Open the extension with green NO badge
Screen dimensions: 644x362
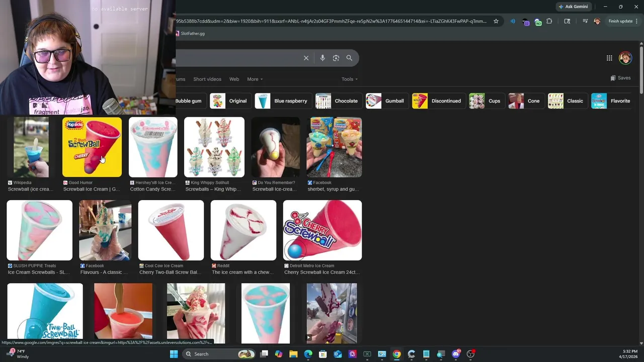pyautogui.click(x=538, y=22)
